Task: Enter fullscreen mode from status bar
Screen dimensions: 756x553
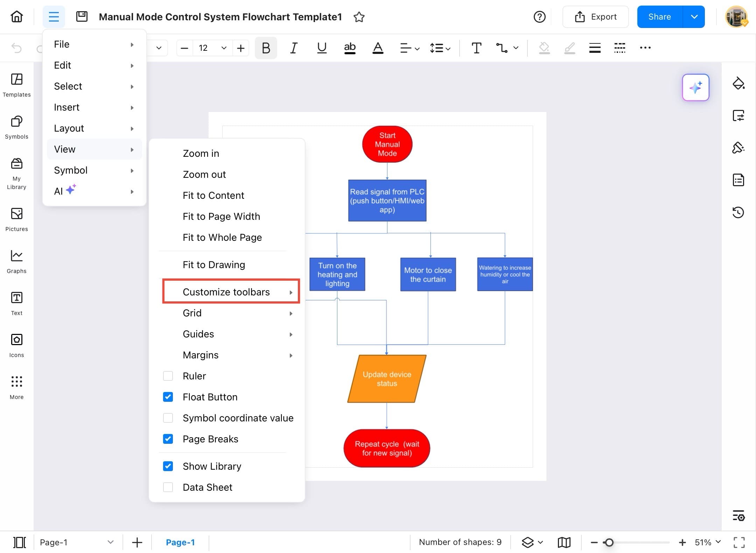Action: click(739, 542)
